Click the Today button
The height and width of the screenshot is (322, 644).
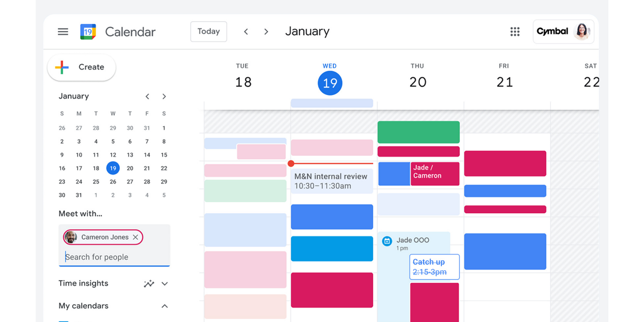click(209, 32)
